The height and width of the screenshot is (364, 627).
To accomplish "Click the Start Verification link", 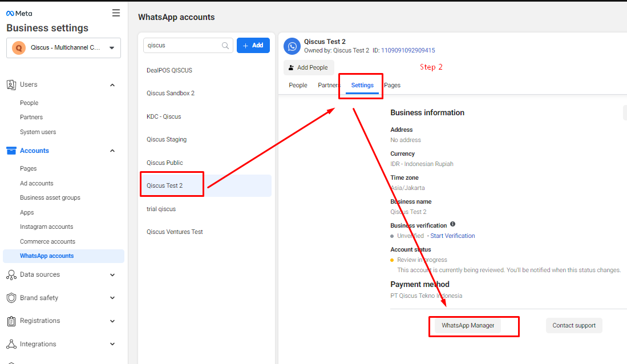I will coord(452,236).
